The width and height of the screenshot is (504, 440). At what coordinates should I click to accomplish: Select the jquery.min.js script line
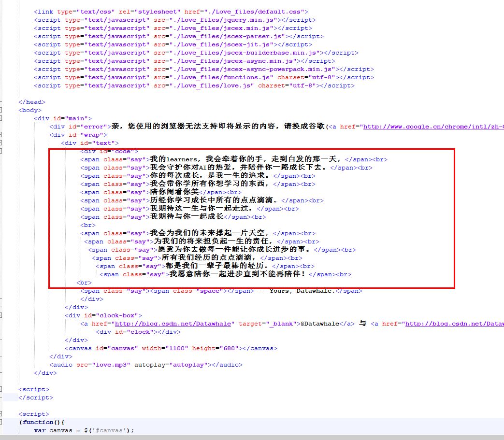pyautogui.click(x=175, y=20)
